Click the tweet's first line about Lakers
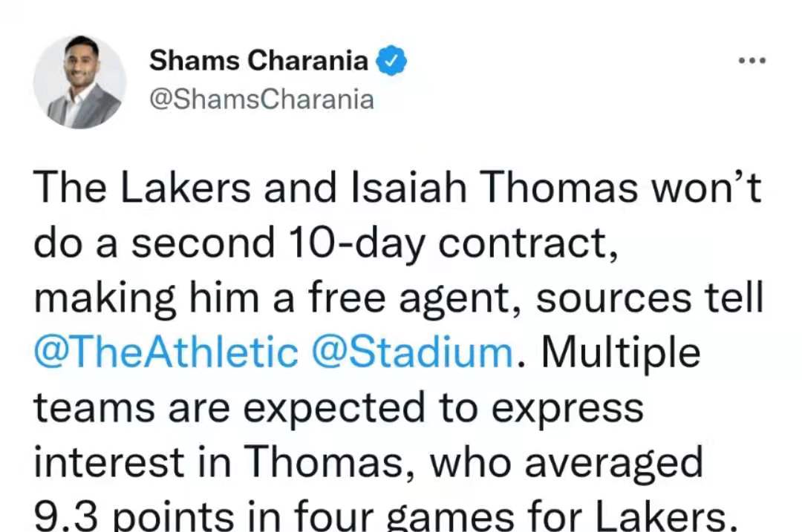Viewport: 802px width, 532px height. point(398,188)
